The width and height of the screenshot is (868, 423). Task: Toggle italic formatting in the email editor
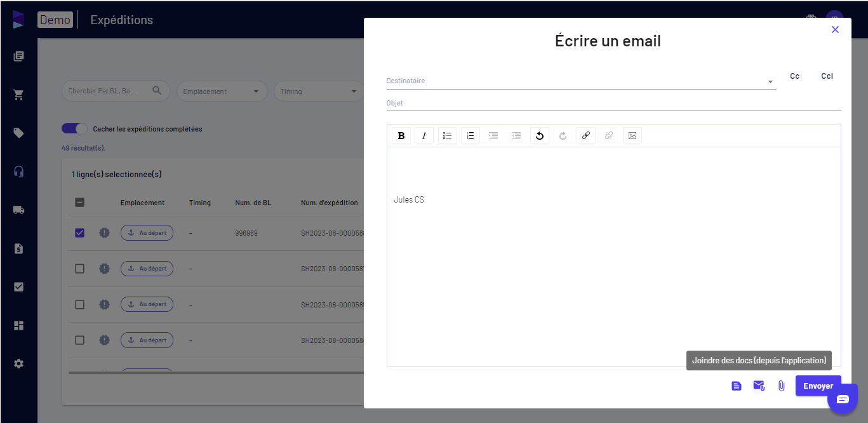[x=424, y=135]
